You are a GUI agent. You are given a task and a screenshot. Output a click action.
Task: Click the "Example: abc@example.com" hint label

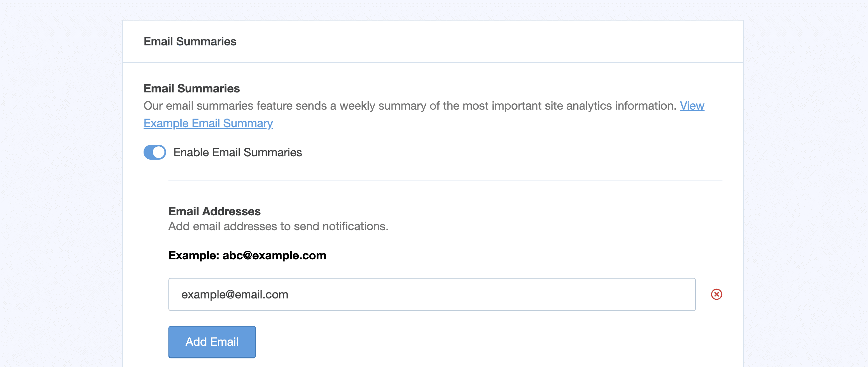click(x=247, y=255)
